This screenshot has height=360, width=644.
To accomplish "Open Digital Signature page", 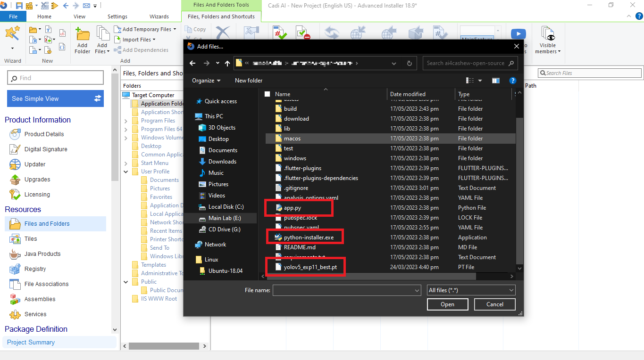I will tap(46, 149).
